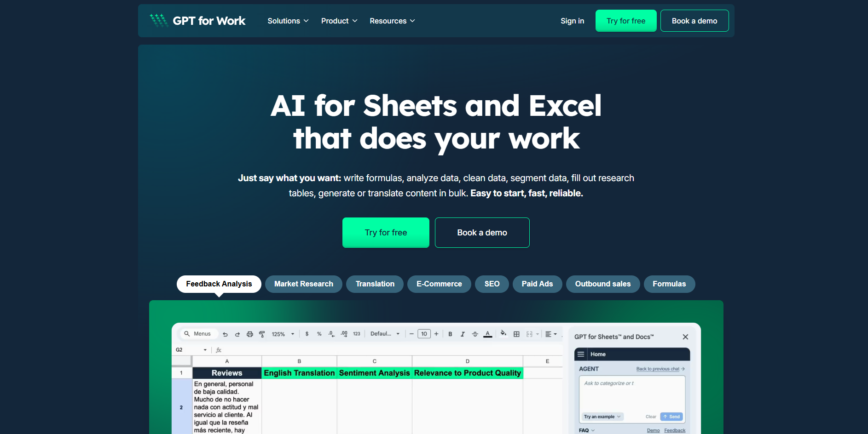
Task: Click the Print icon
Action: pyautogui.click(x=249, y=334)
